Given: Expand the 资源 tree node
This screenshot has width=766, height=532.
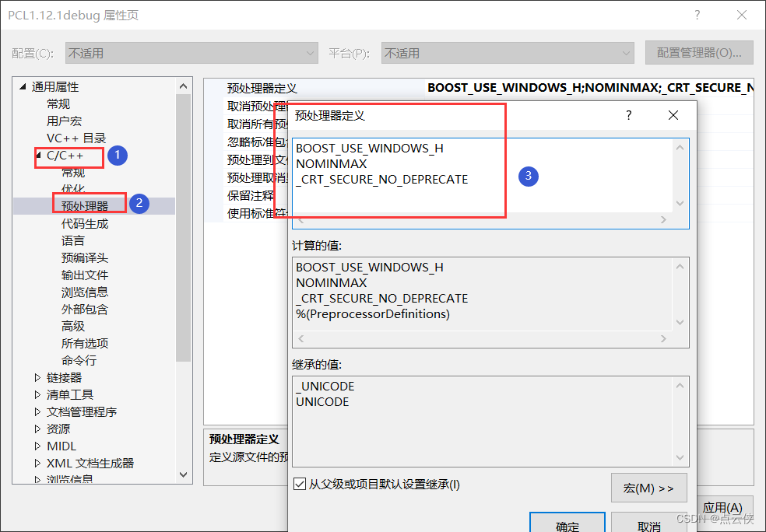Looking at the screenshot, I should pyautogui.click(x=37, y=429).
